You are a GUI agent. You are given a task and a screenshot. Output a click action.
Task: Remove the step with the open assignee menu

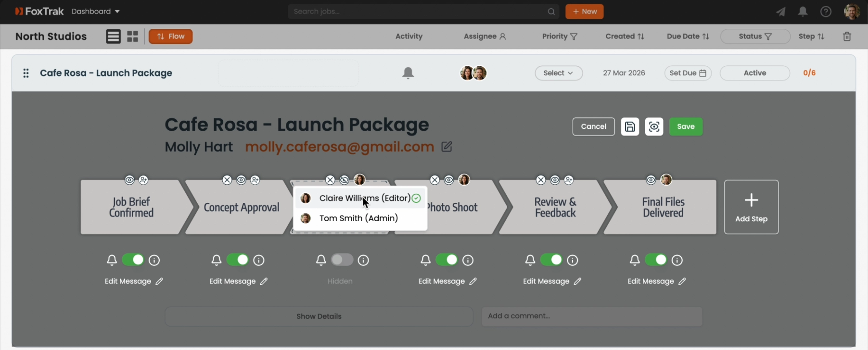[330, 180]
